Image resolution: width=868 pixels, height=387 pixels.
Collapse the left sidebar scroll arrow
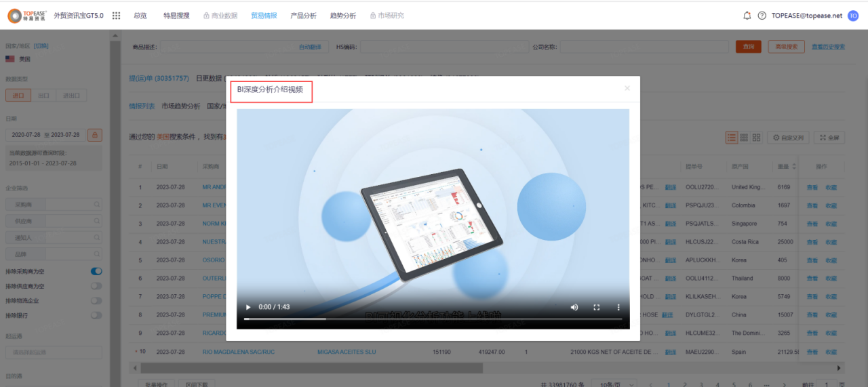[115, 35]
